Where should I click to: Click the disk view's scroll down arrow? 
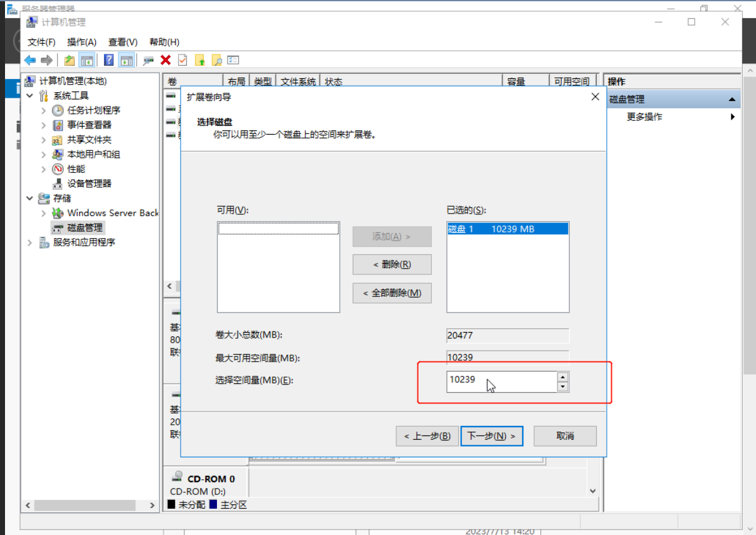pyautogui.click(x=593, y=491)
